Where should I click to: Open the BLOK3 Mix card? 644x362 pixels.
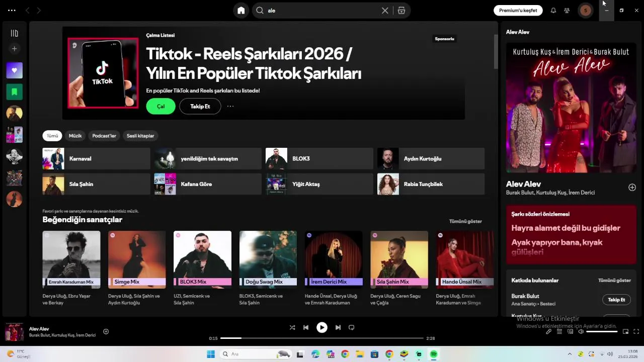point(202,268)
